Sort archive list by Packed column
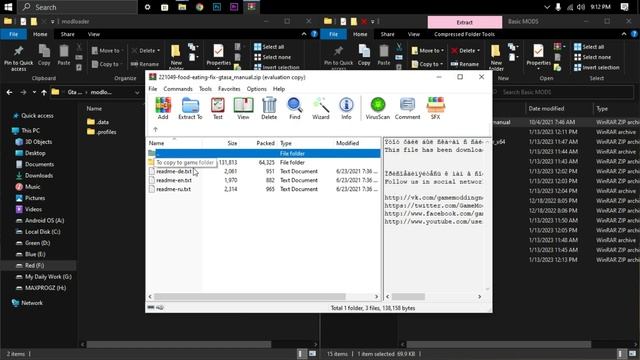The width and height of the screenshot is (640, 360). click(x=265, y=143)
